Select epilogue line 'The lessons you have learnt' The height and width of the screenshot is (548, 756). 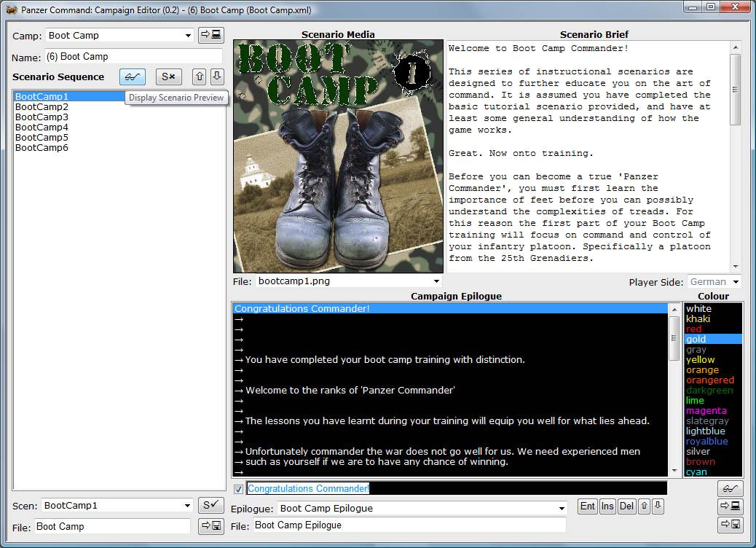[x=450, y=420]
